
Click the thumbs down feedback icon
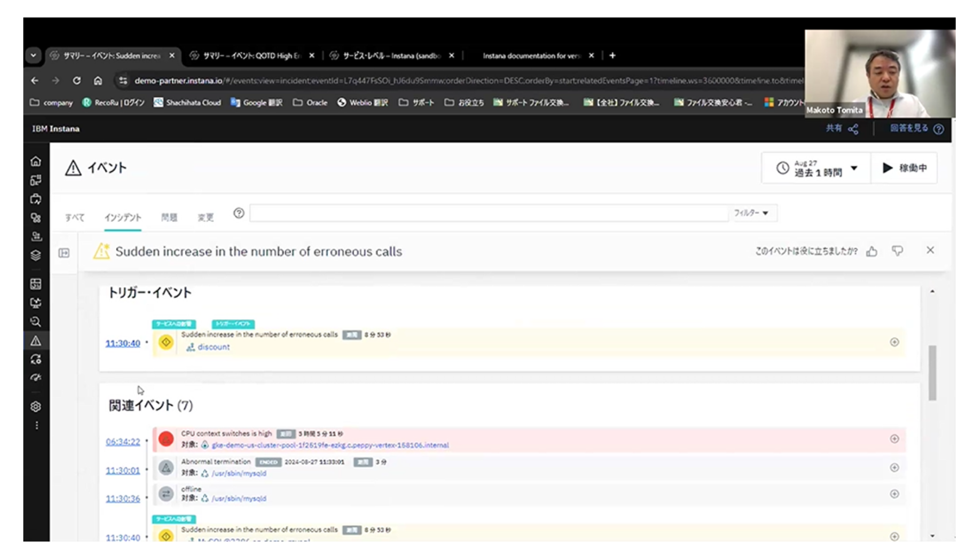(897, 251)
